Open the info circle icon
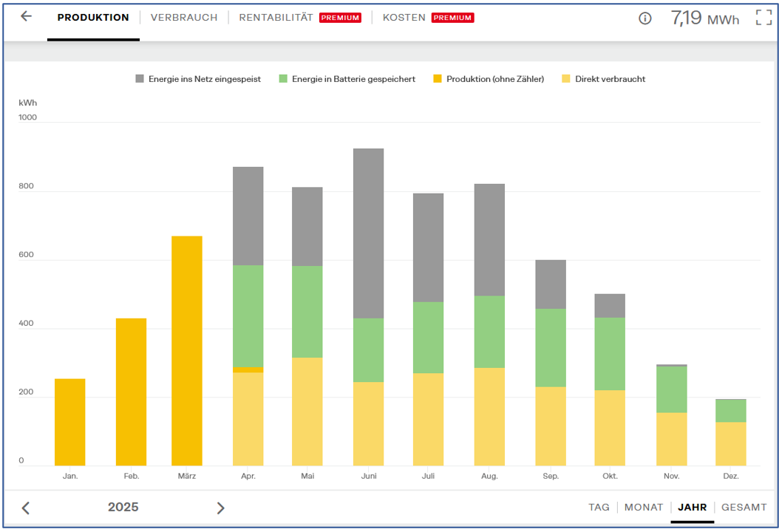 (x=644, y=18)
